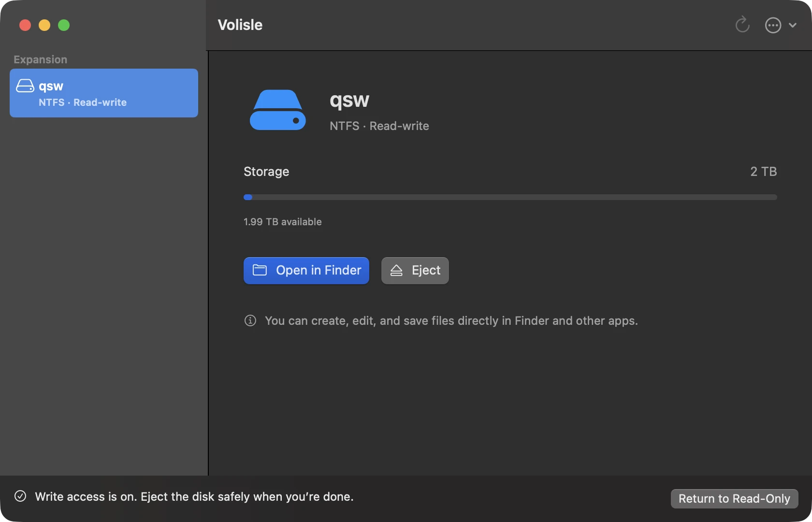Open the qsw disk in Finder
Screen dimensions: 812x522
[x=306, y=271]
